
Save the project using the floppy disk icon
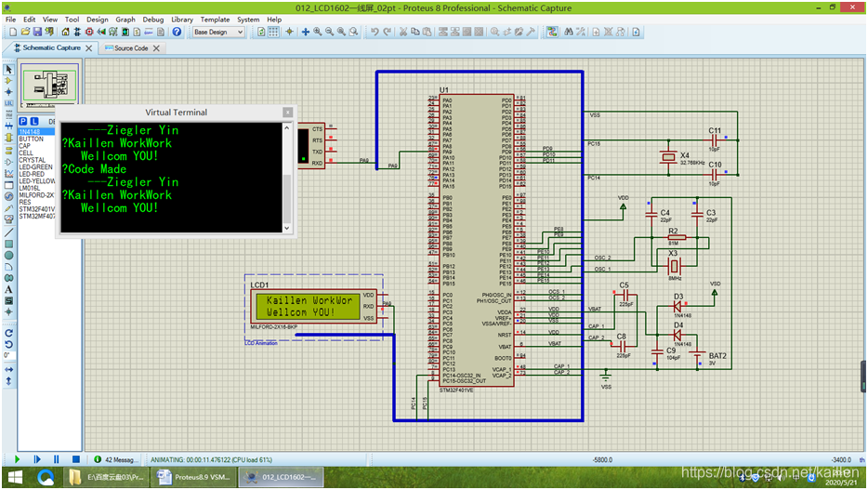tap(37, 33)
